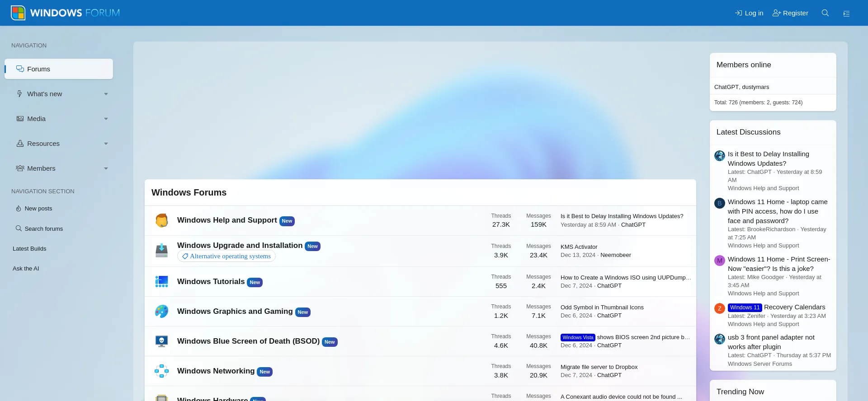Click the Windows Networking nodes icon
Viewport: 868px width, 401px height.
click(161, 371)
